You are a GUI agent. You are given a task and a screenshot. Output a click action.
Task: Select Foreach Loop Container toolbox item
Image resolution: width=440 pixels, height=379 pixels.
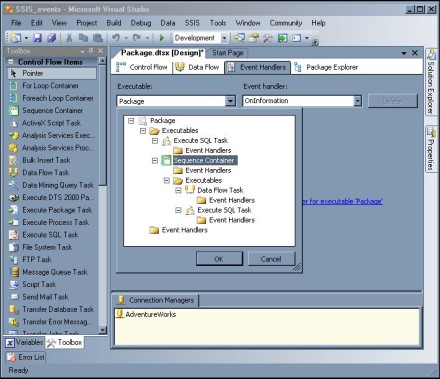(x=52, y=98)
